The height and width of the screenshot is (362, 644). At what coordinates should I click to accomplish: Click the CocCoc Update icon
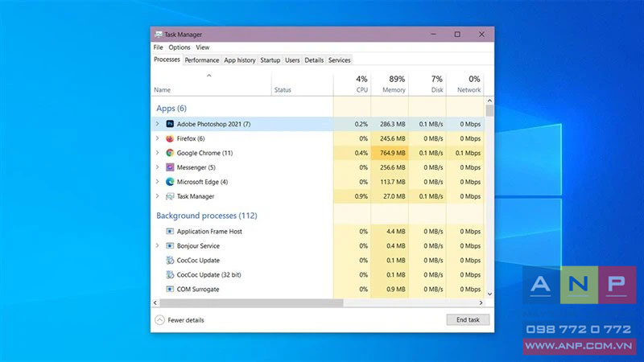pos(170,260)
